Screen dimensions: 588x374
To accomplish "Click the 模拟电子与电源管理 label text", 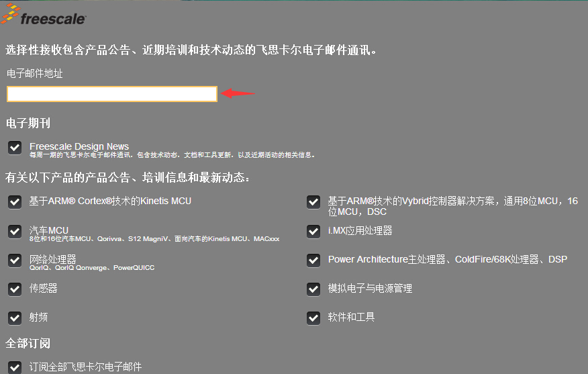I will [370, 288].
